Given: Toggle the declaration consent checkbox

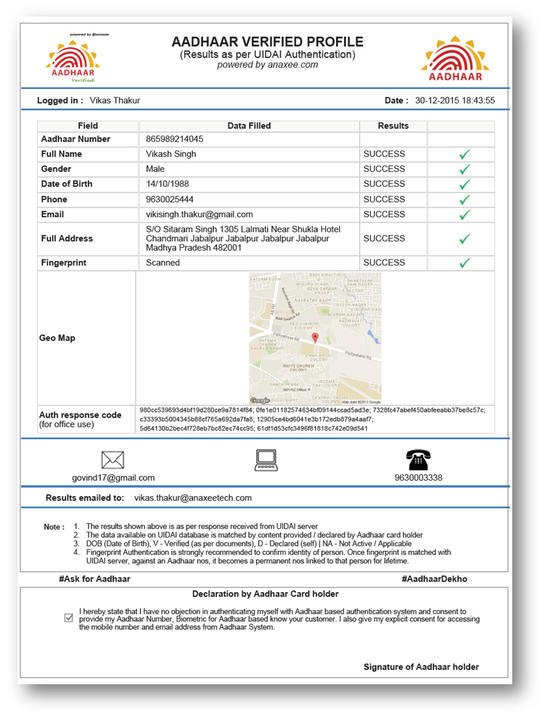Looking at the screenshot, I should click(68, 618).
